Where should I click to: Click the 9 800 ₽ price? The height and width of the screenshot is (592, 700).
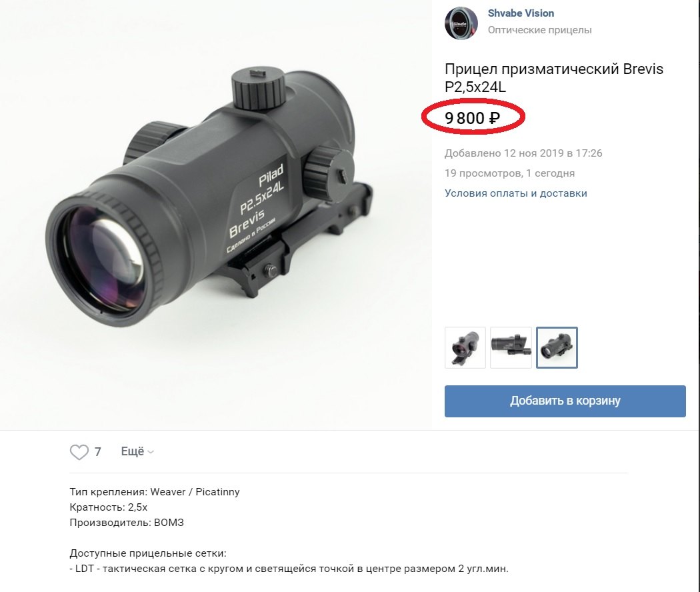click(x=472, y=118)
